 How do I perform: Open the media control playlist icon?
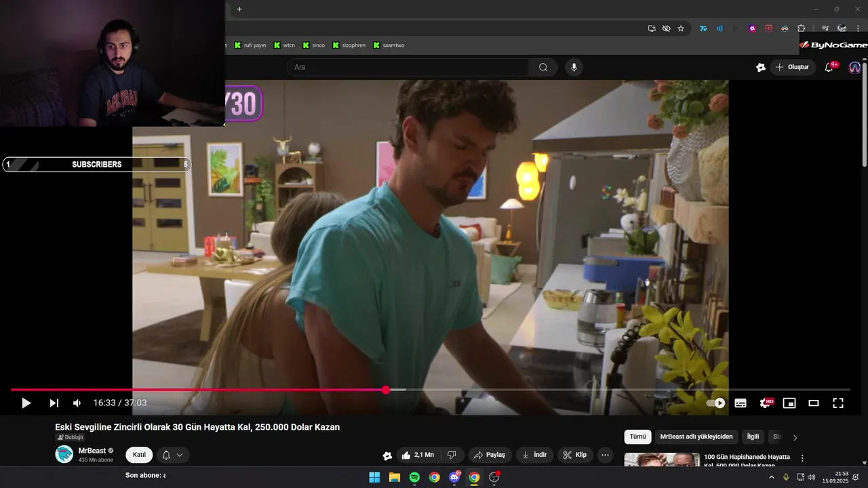click(825, 28)
